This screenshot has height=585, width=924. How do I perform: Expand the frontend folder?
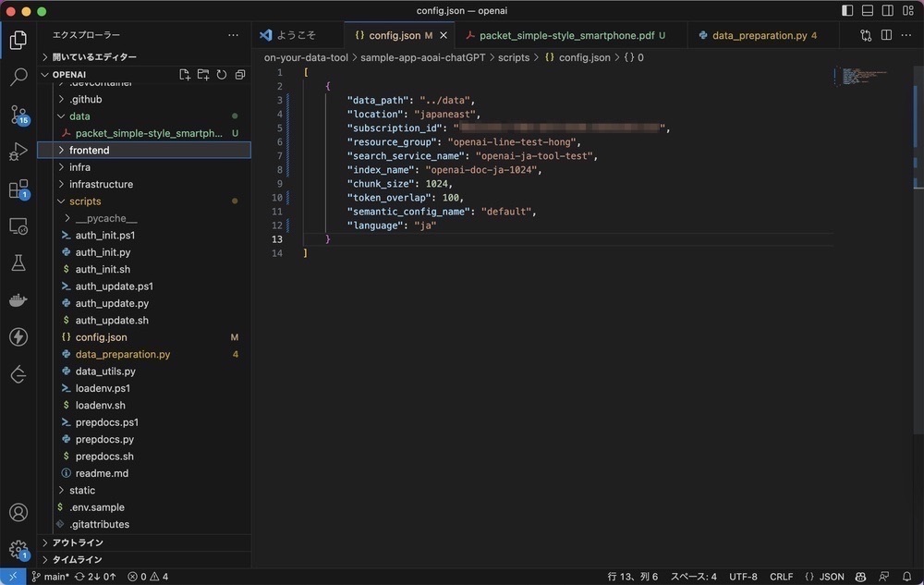[x=89, y=150]
